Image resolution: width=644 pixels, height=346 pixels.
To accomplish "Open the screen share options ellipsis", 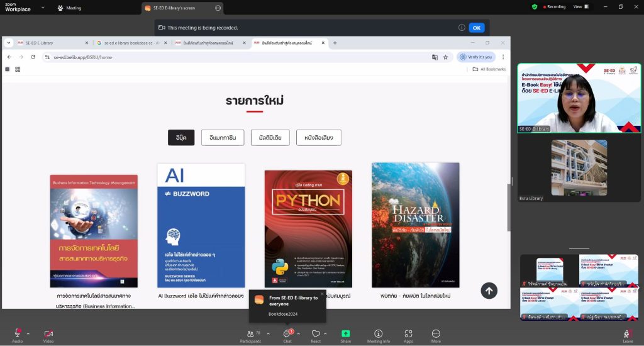I will [218, 8].
